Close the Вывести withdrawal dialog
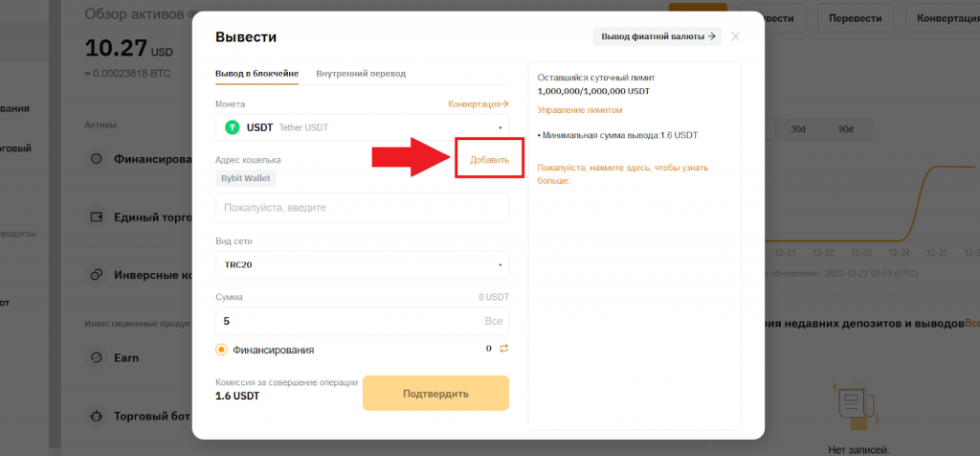The width and height of the screenshot is (980, 456). tap(735, 37)
